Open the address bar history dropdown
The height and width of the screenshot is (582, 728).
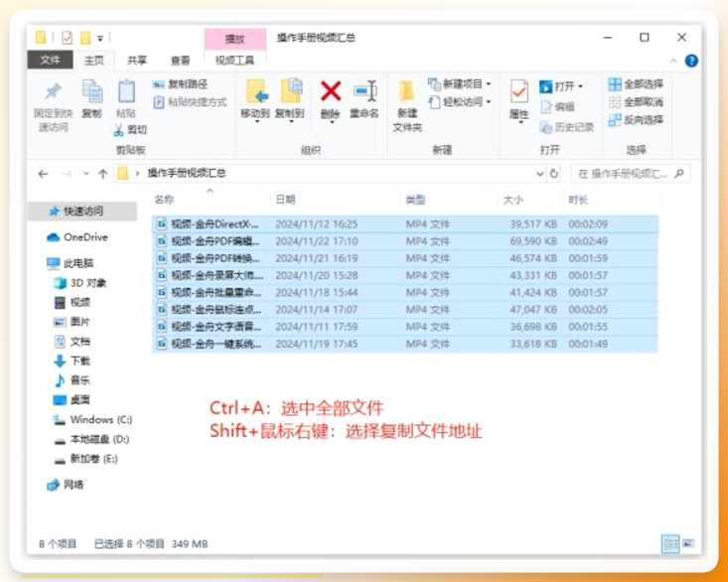540,174
